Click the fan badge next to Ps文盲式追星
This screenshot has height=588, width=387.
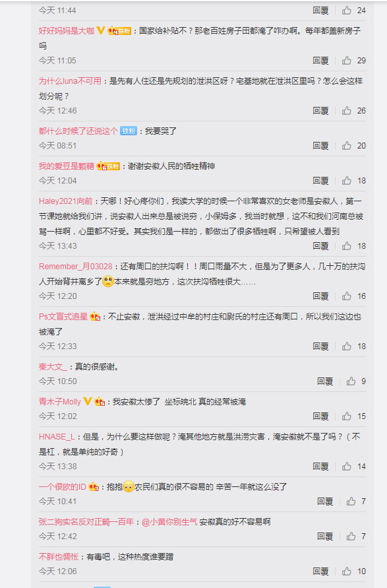click(x=95, y=317)
